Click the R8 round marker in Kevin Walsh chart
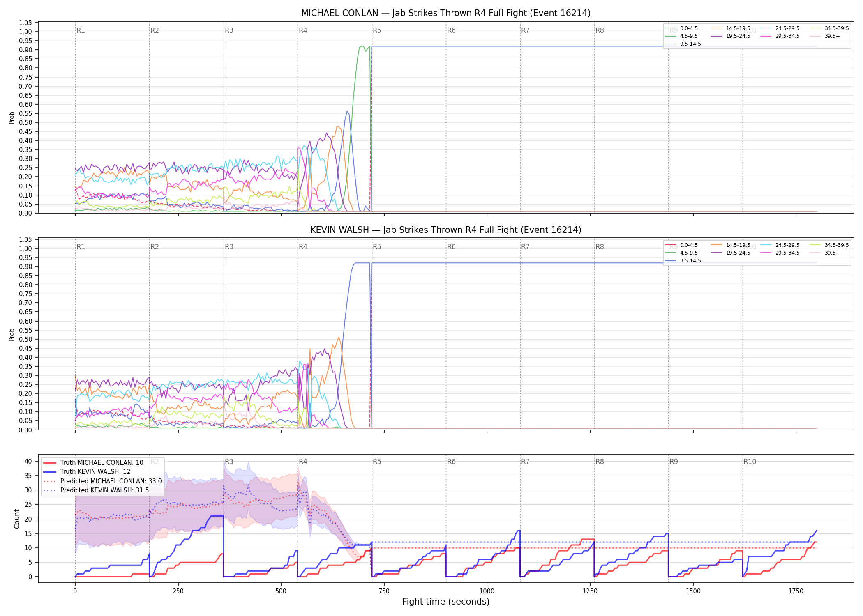863x616 pixels. coord(600,247)
